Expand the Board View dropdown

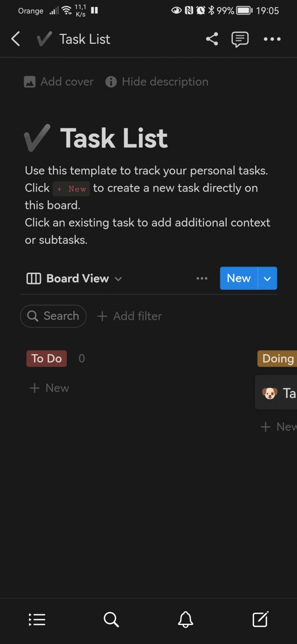(x=74, y=279)
